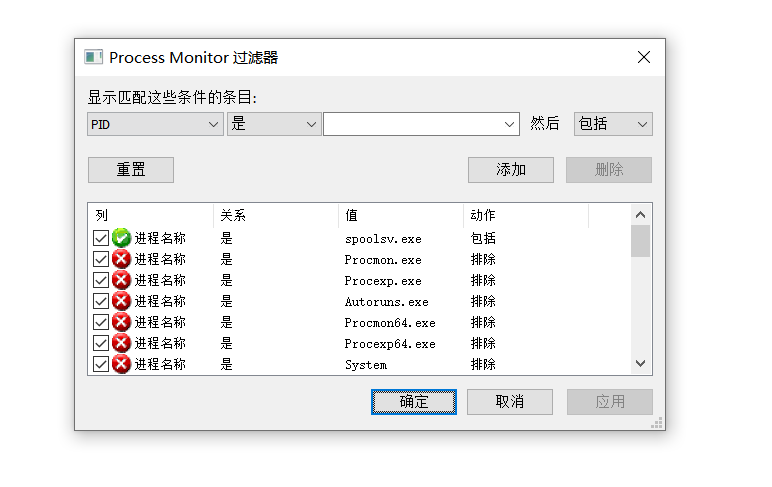Click the dialog resize grip corner
The image size is (772, 487).
(657, 423)
